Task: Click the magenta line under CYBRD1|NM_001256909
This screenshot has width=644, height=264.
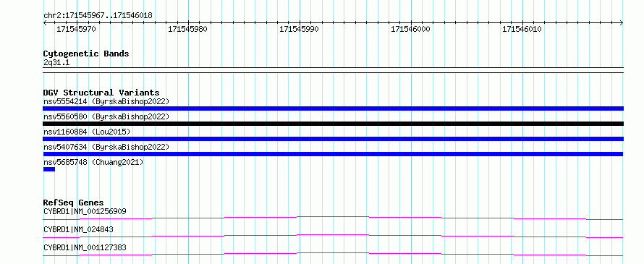Action: (333, 218)
